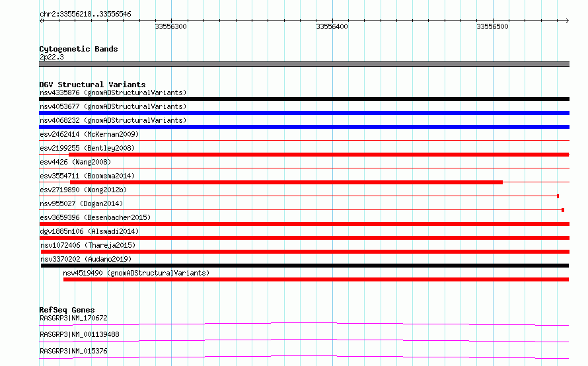Image resolution: width=588 pixels, height=366 pixels.
Task: Click the red bar under nsv1072406
Action: click(305, 252)
